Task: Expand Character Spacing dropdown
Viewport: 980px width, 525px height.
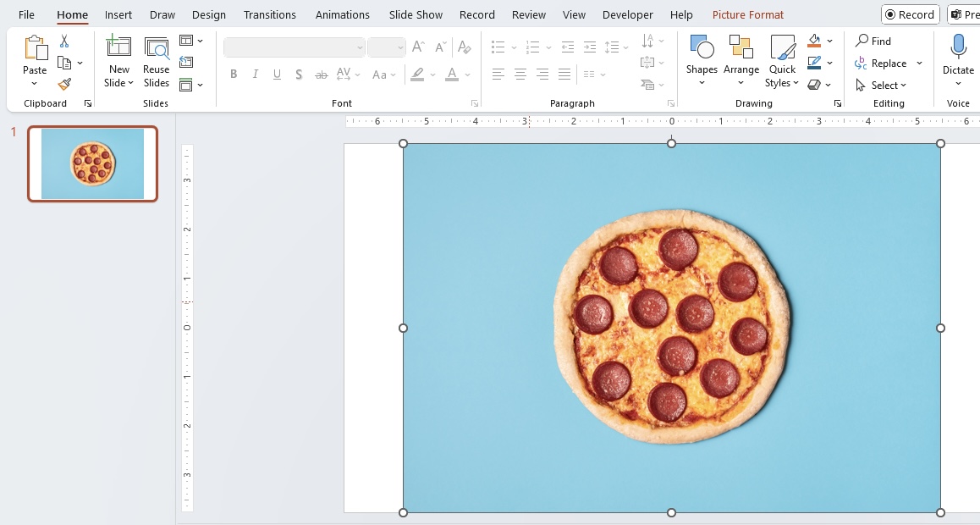Action: point(357,75)
